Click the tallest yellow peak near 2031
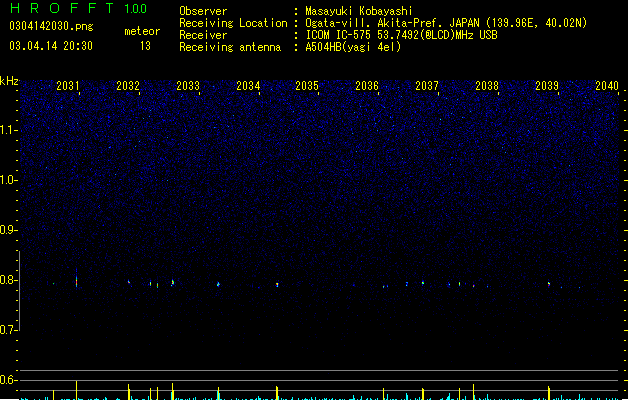629x400 pixels. pyautogui.click(x=76, y=390)
